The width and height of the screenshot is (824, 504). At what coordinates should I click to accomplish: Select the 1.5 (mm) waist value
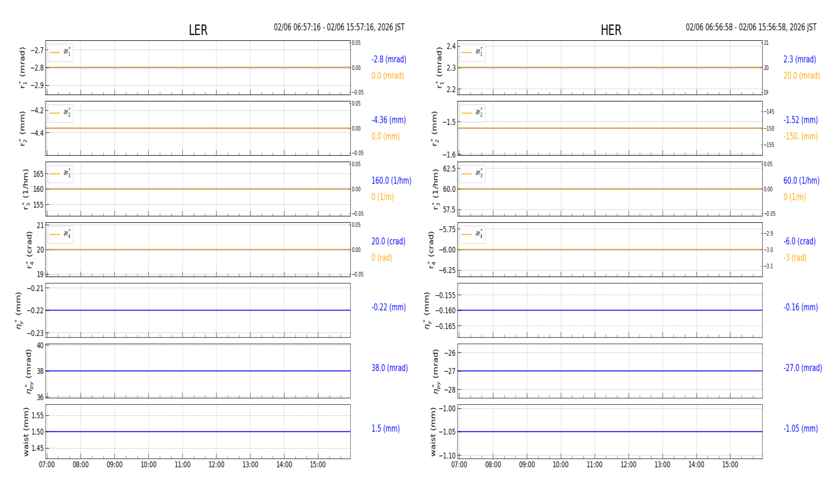click(x=386, y=429)
